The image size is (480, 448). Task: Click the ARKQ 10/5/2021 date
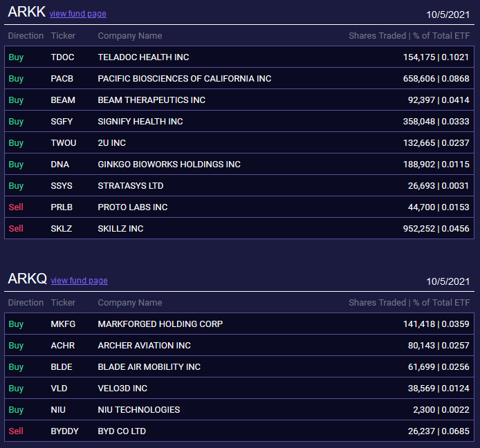pos(448,281)
